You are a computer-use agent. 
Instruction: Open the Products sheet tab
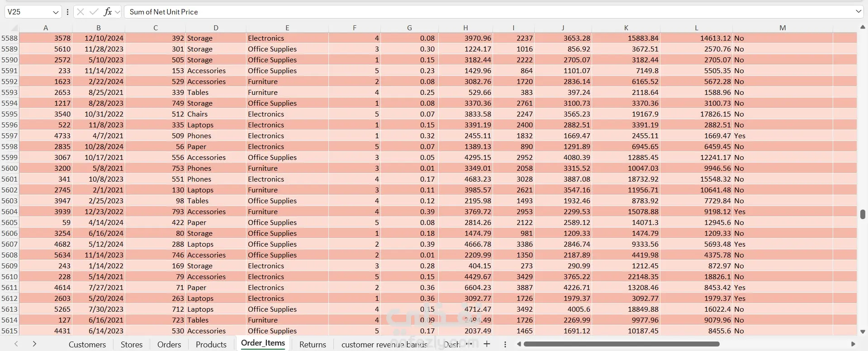211,344
